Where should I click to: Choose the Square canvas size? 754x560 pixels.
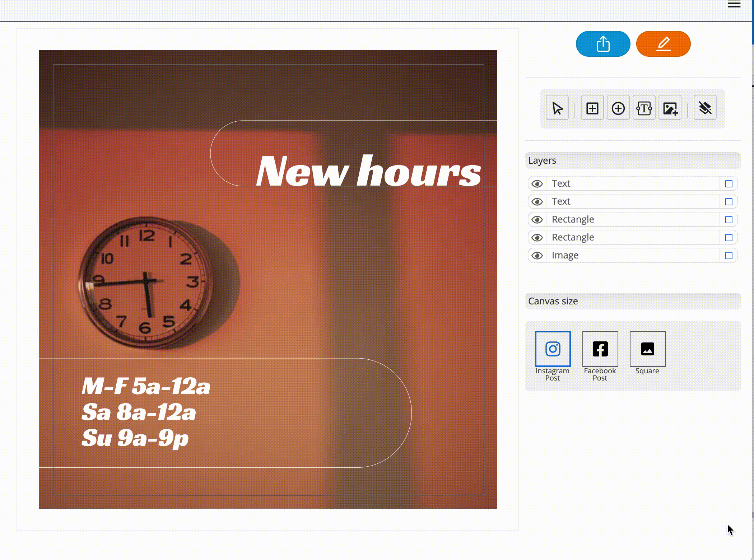[x=647, y=349]
